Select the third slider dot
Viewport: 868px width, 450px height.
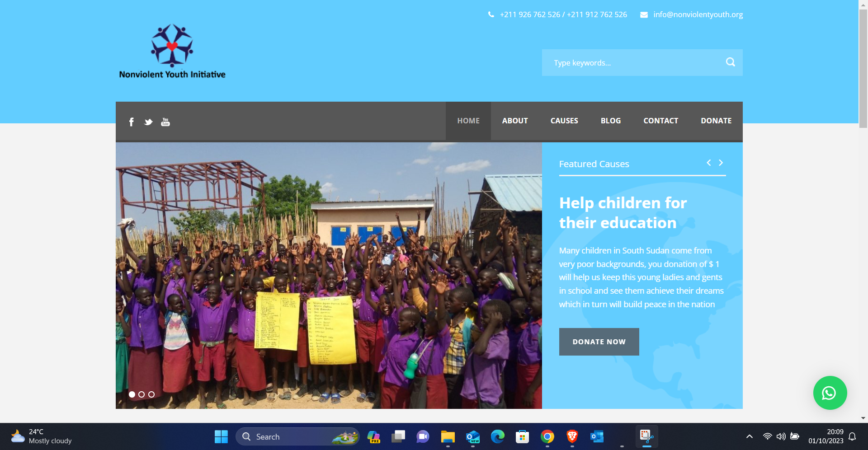point(151,394)
